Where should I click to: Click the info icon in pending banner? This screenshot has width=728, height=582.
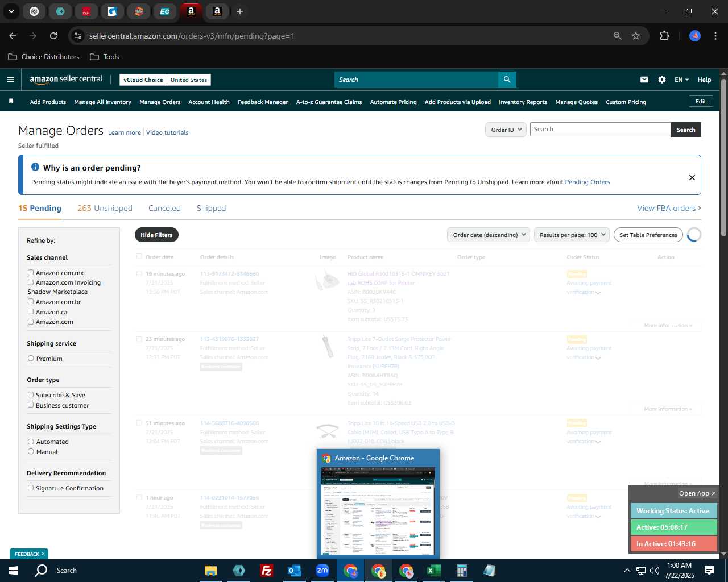pyautogui.click(x=35, y=167)
